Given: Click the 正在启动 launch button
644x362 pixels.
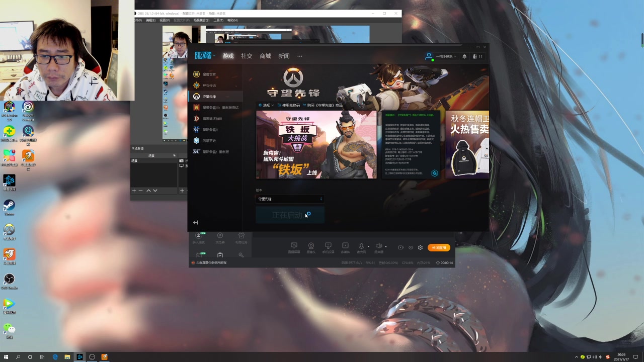Looking at the screenshot, I should 290,215.
